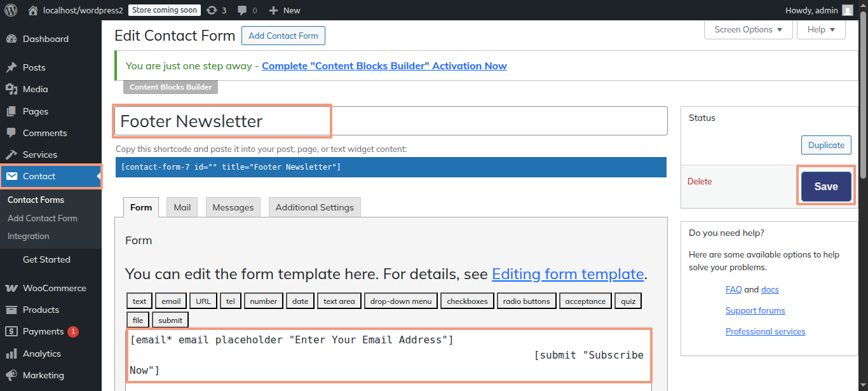Click the Footer Newsletter title field
868x391 pixels.
click(391, 121)
